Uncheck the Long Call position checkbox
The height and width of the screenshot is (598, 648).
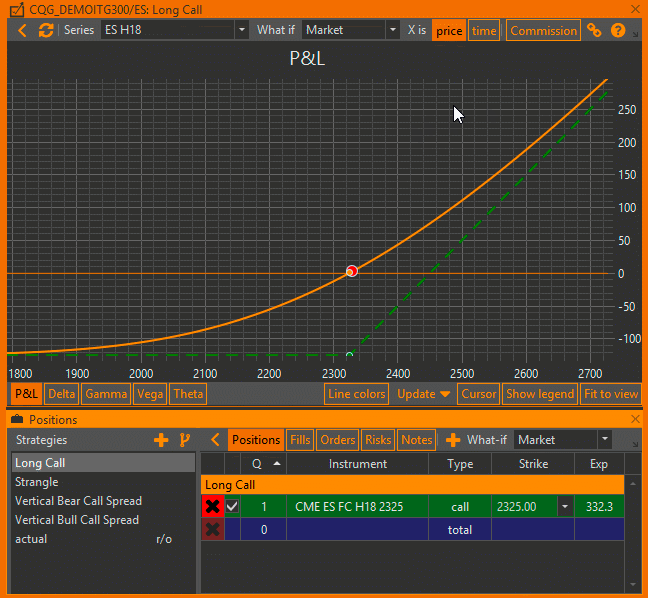232,506
